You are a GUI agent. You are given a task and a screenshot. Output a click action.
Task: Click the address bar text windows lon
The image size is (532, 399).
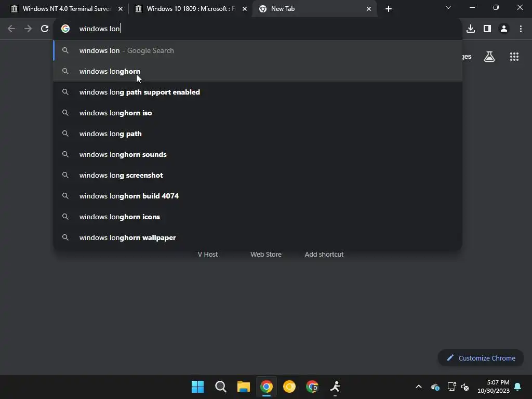pyautogui.click(x=99, y=29)
